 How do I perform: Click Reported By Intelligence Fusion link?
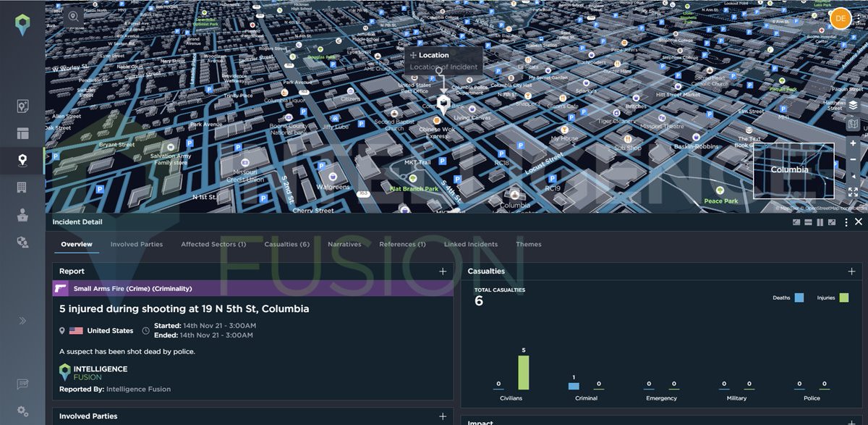tap(115, 389)
